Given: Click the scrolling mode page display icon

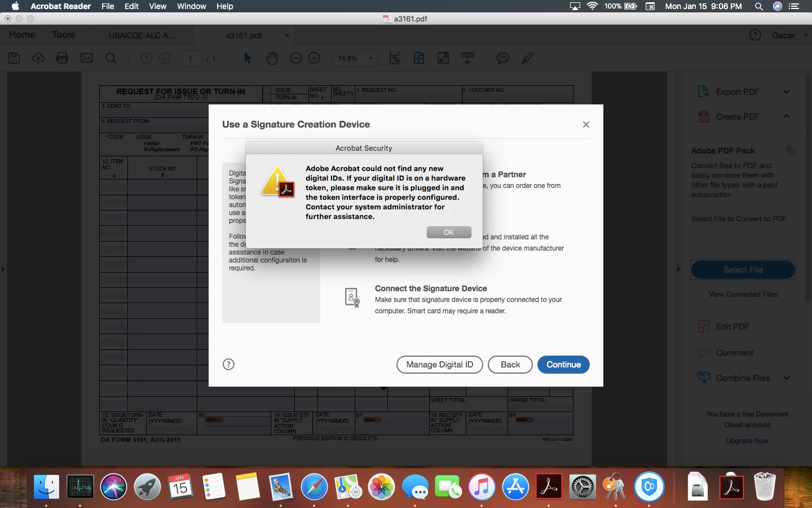Looking at the screenshot, I should [x=395, y=58].
